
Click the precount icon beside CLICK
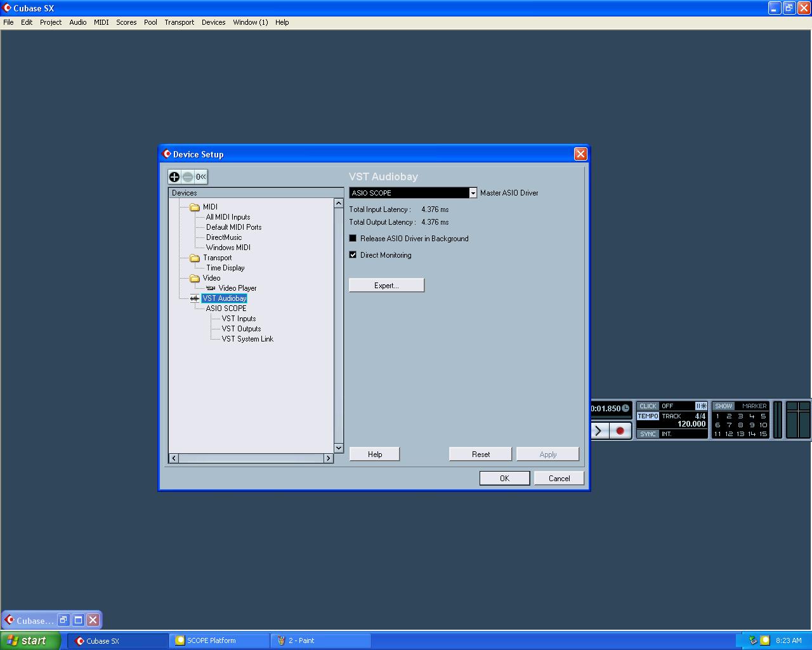[x=701, y=406]
